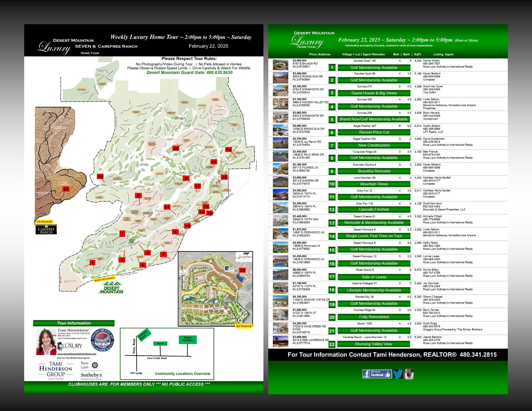Click the yellow MAIN ENTRANCE label
The height and width of the screenshot is (411, 532).
point(104,279)
